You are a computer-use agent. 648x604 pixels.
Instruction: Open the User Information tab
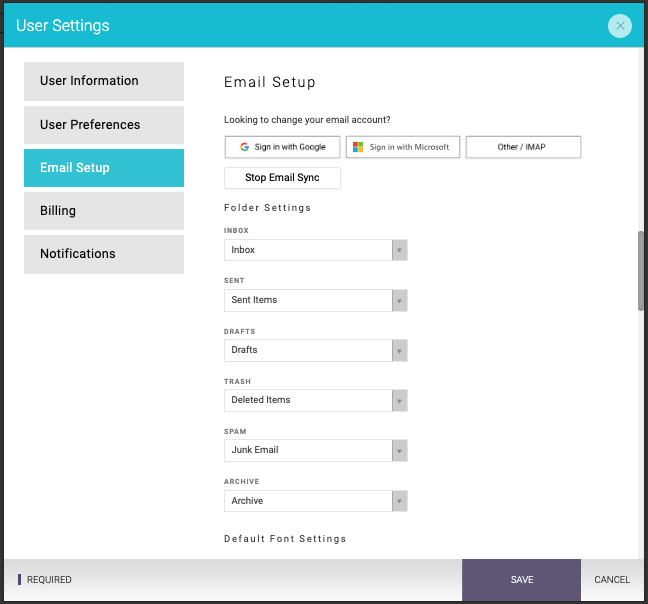coord(104,81)
